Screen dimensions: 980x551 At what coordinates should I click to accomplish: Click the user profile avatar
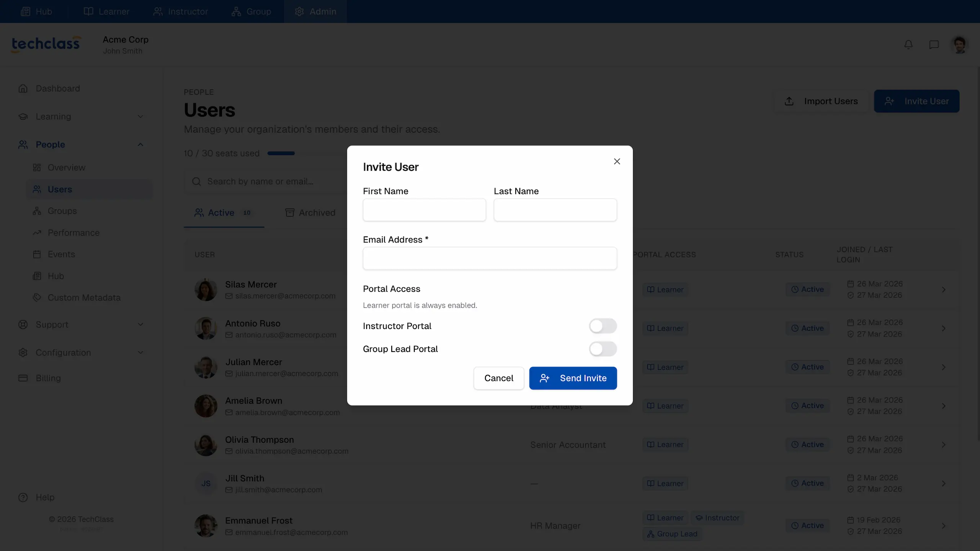(959, 45)
